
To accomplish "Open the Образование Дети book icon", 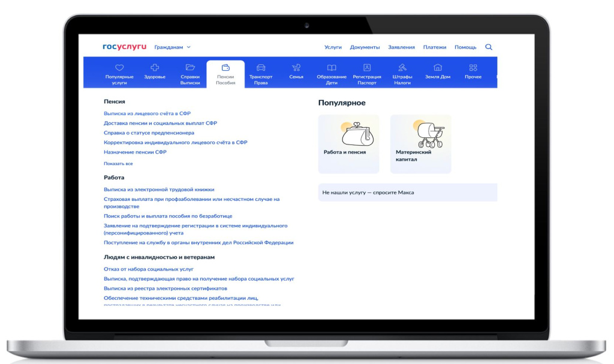I will coord(332,68).
